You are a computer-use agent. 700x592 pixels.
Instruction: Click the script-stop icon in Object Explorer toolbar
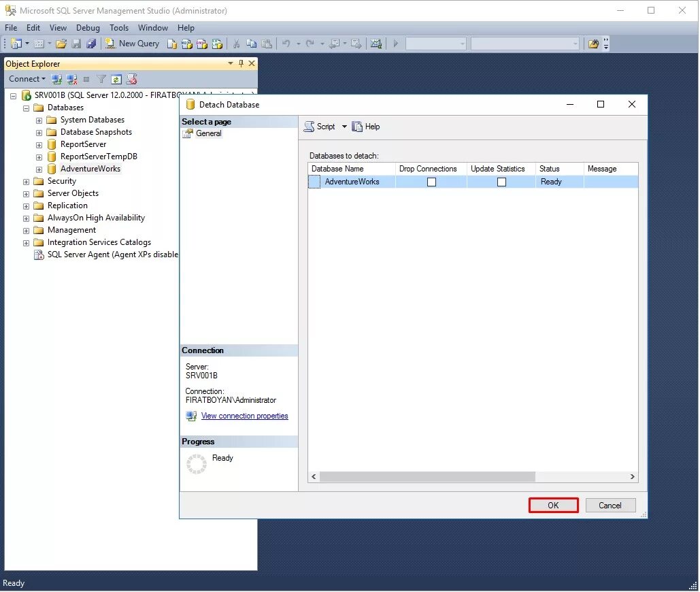131,80
